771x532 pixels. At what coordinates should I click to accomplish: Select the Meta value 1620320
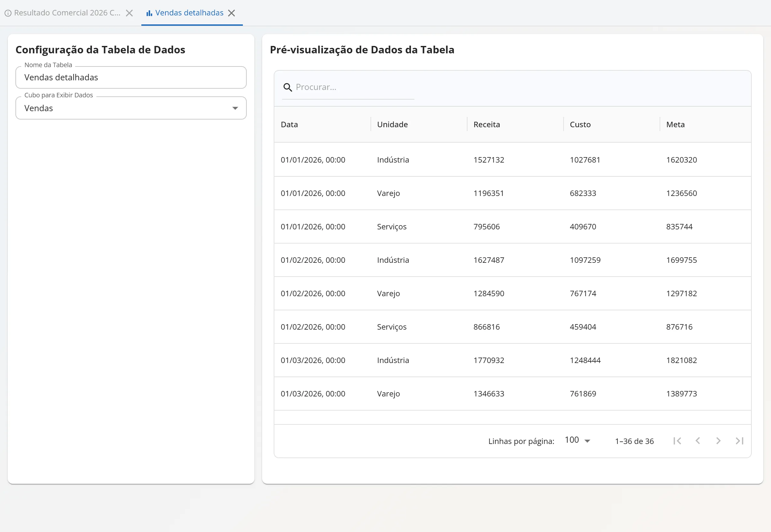point(681,160)
